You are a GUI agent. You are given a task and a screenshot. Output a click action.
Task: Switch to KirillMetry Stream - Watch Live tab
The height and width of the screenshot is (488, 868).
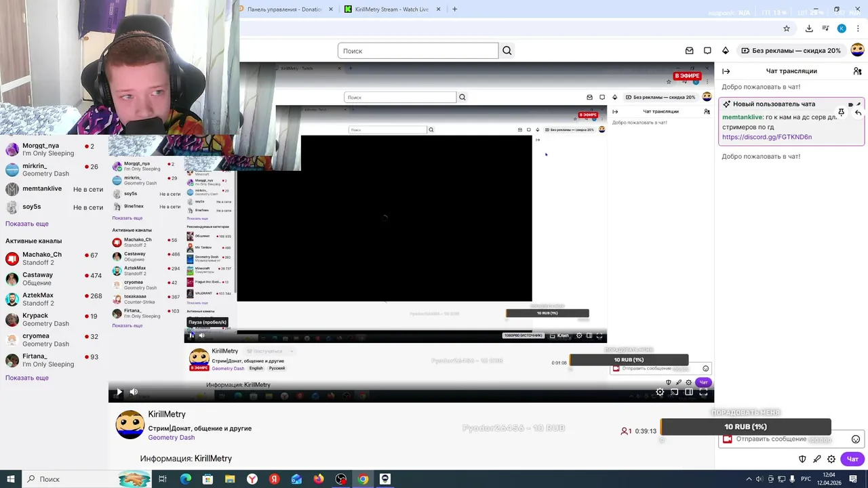pos(392,9)
